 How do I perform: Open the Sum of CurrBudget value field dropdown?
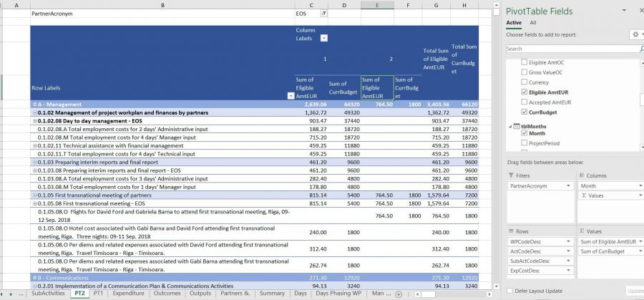tap(640, 251)
